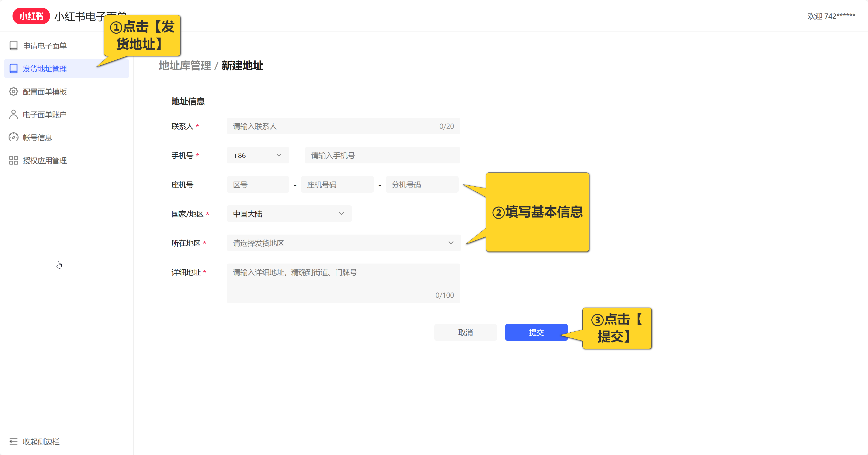Click the 配置面单模板 gear icon
The width and height of the screenshot is (868, 455).
click(13, 91)
